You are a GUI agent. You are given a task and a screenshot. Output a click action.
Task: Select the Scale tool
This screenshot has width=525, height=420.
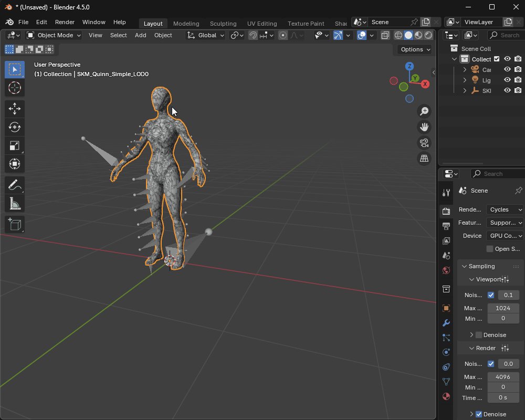pyautogui.click(x=15, y=145)
